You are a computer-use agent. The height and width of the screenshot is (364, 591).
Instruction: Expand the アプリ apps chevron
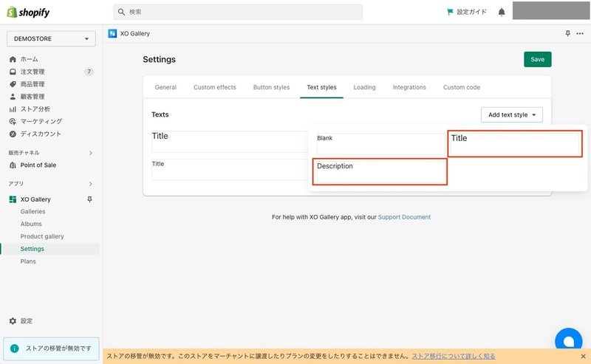coord(90,184)
